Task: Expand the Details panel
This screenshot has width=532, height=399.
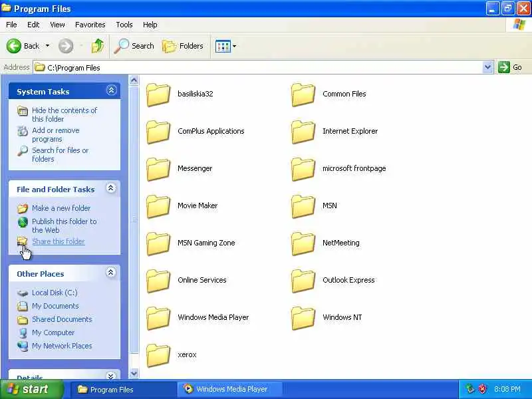Action: click(x=110, y=376)
